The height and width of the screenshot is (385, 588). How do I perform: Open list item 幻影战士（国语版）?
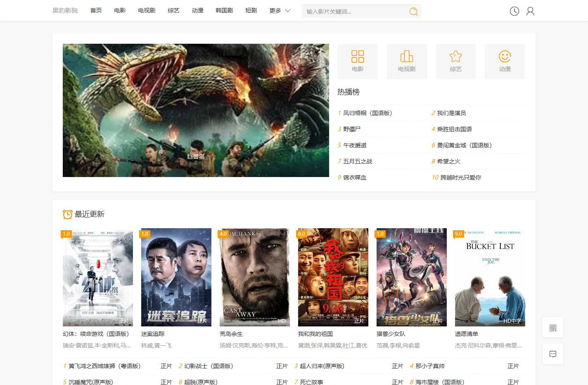(x=209, y=366)
